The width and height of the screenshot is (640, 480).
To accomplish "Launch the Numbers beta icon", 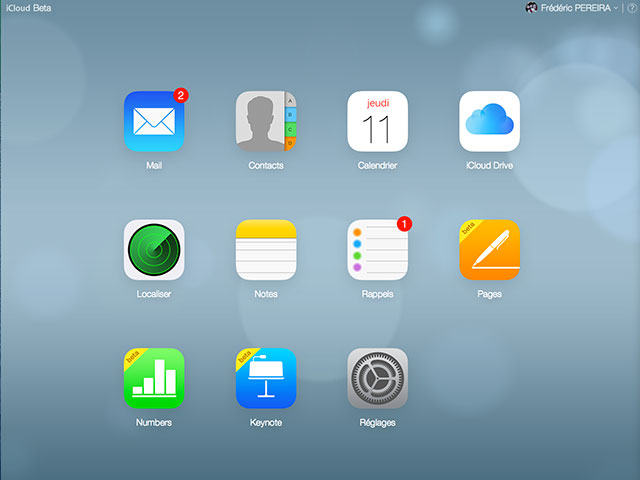I will click(154, 378).
